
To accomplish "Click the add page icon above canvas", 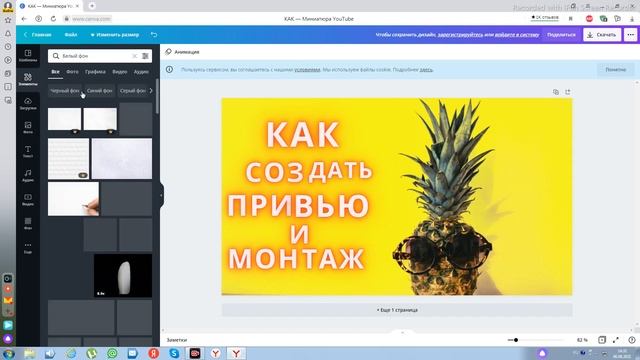I will [568, 92].
